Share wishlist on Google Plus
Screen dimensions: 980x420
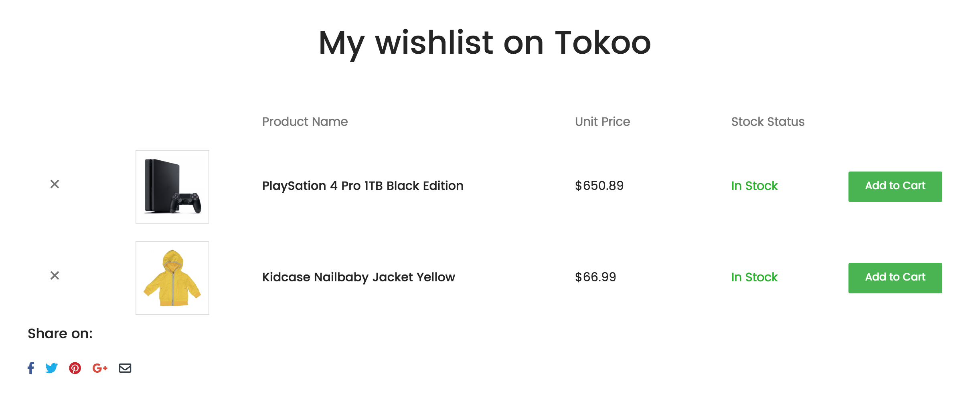(100, 368)
